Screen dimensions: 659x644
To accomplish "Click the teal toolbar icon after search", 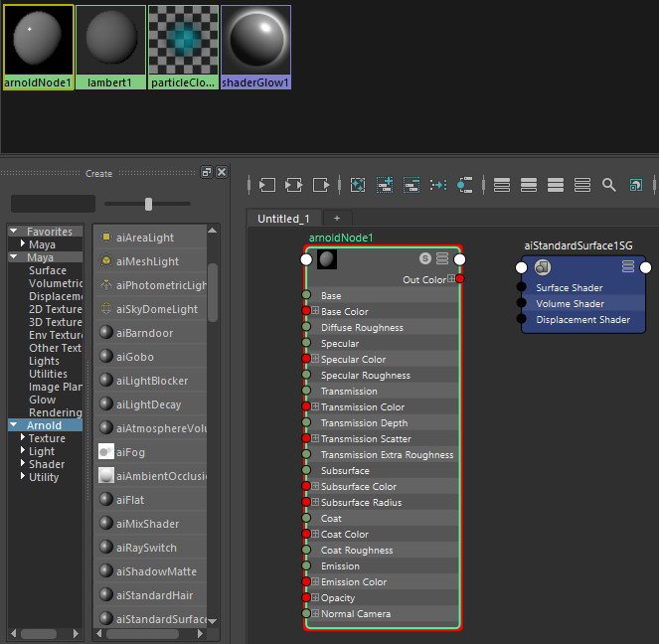I will pos(636,185).
